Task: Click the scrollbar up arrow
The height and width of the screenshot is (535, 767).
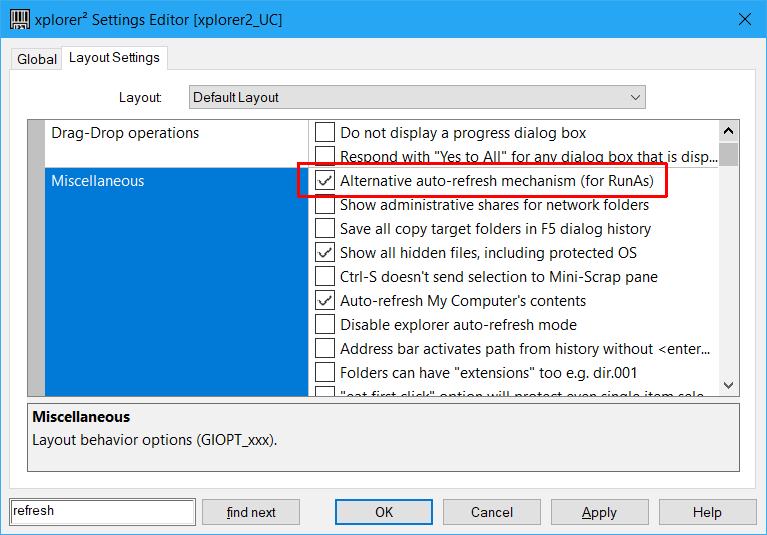Action: [x=728, y=131]
